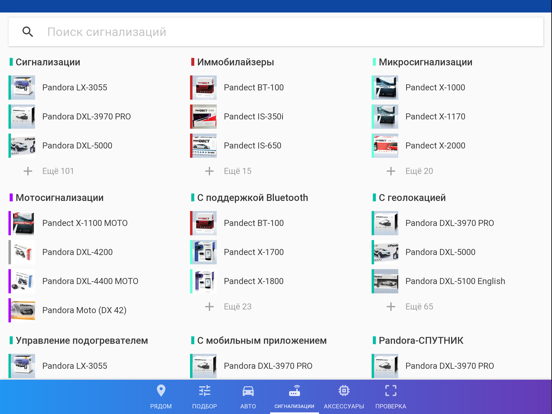Open Pandora DXL-4400 MOTO product thumbnail

point(22,281)
